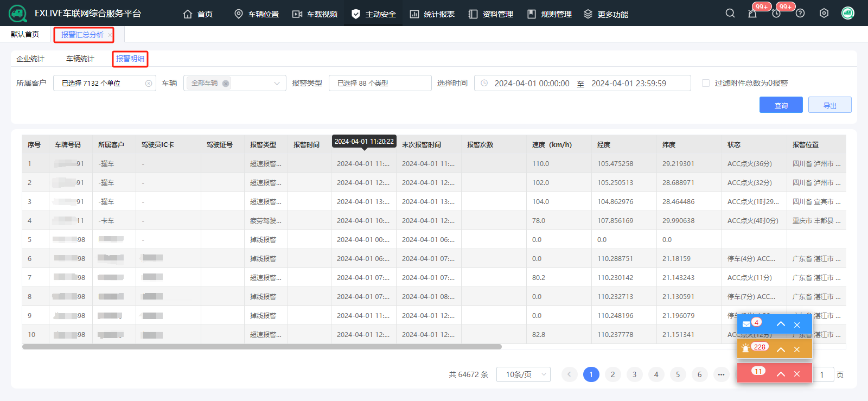This screenshot has height=401, width=868.
Task: Open the search icon in the top bar
Action: (730, 14)
